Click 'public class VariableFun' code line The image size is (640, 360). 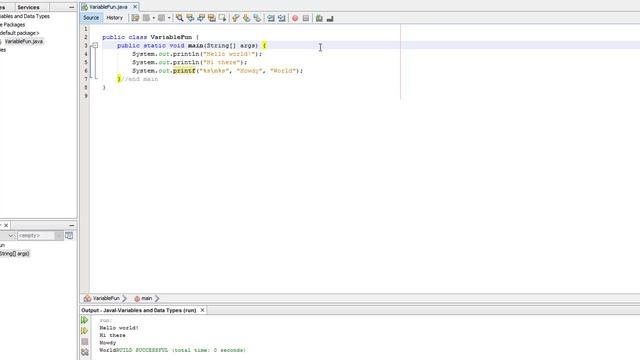tap(150, 37)
